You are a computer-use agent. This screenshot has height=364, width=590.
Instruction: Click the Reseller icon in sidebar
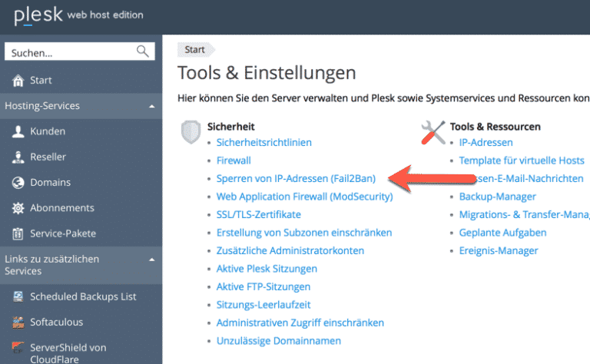pos(18,157)
